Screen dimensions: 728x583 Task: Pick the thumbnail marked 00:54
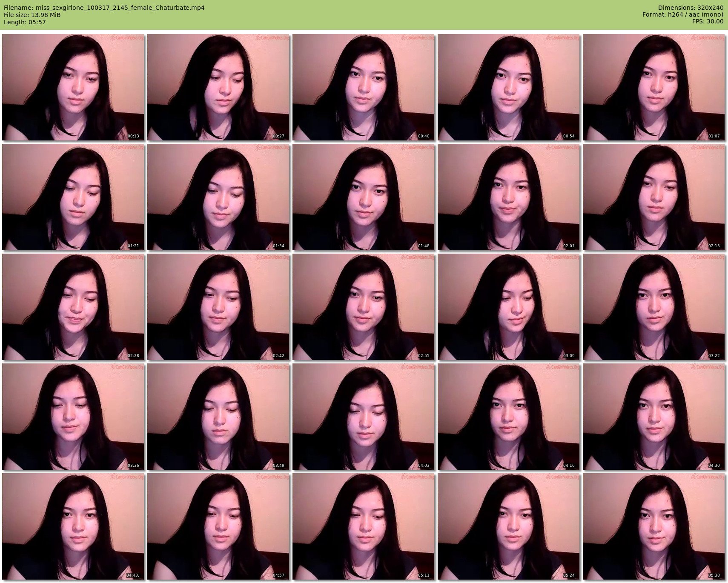point(509,87)
